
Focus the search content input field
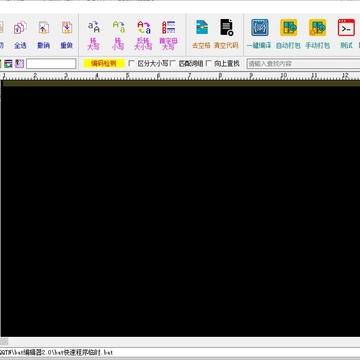point(303,64)
